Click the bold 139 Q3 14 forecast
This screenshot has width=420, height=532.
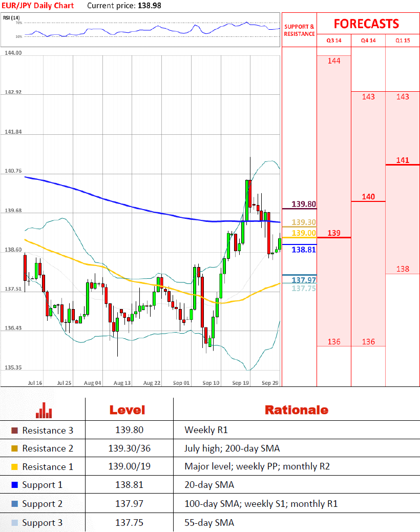(x=334, y=233)
